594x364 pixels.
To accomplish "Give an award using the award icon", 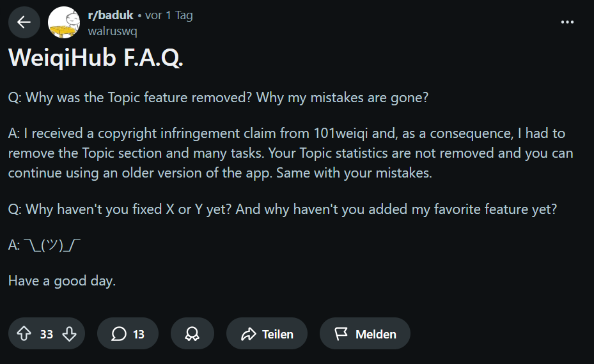I will (x=192, y=334).
